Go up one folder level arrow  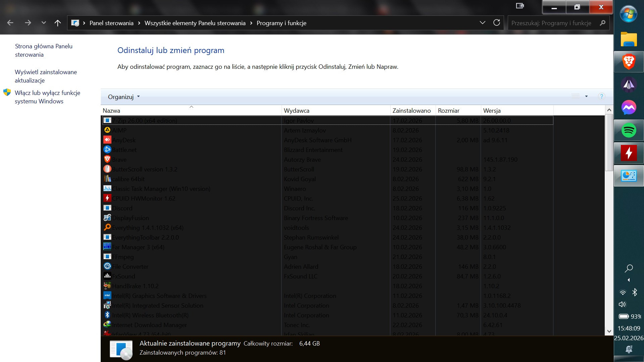pyautogui.click(x=58, y=23)
